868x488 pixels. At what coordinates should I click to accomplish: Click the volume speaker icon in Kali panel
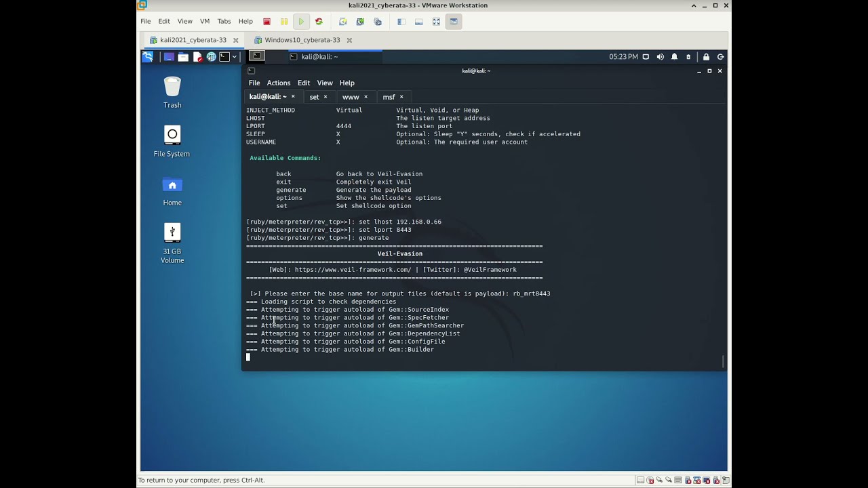coord(660,57)
